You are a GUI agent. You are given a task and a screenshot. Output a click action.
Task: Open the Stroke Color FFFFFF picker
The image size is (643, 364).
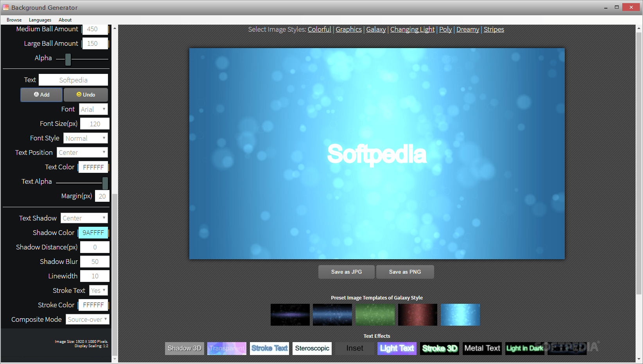tap(93, 305)
